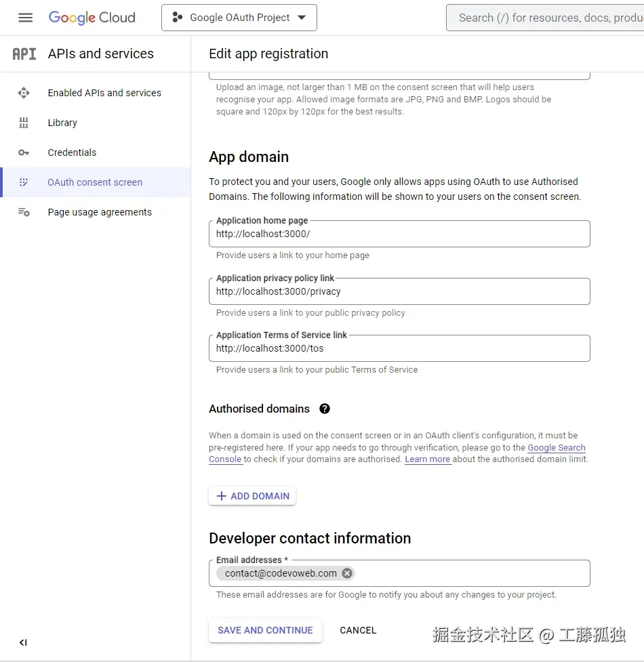Click the APIs and services heading
The width and height of the screenshot is (644, 662).
click(x=100, y=54)
